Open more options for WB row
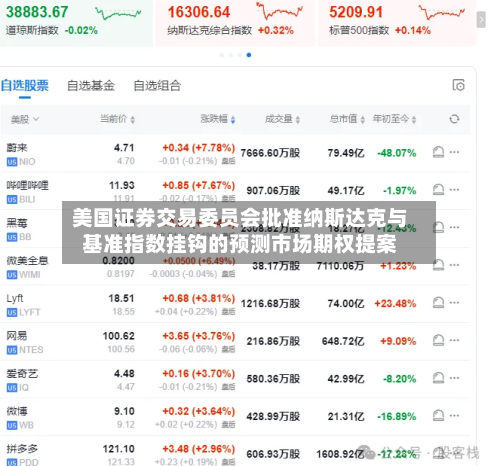This screenshot has height=466, width=500. (x=454, y=416)
